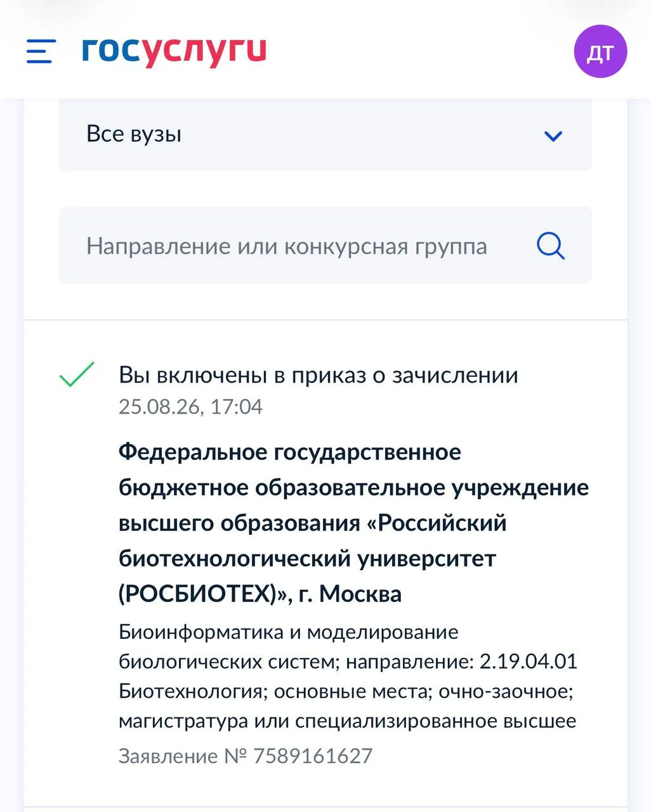Click the Биоинформатика program description text
Image resolution: width=651 pixels, height=812 pixels.
[x=348, y=677]
